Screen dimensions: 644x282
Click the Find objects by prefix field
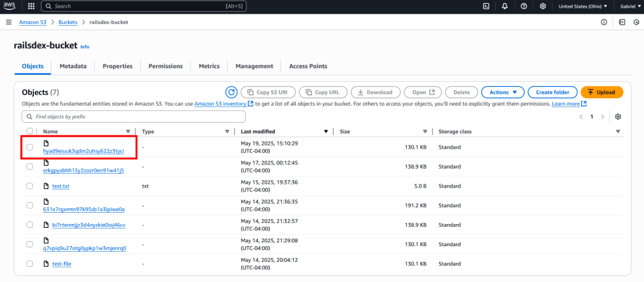pyautogui.click(x=133, y=117)
